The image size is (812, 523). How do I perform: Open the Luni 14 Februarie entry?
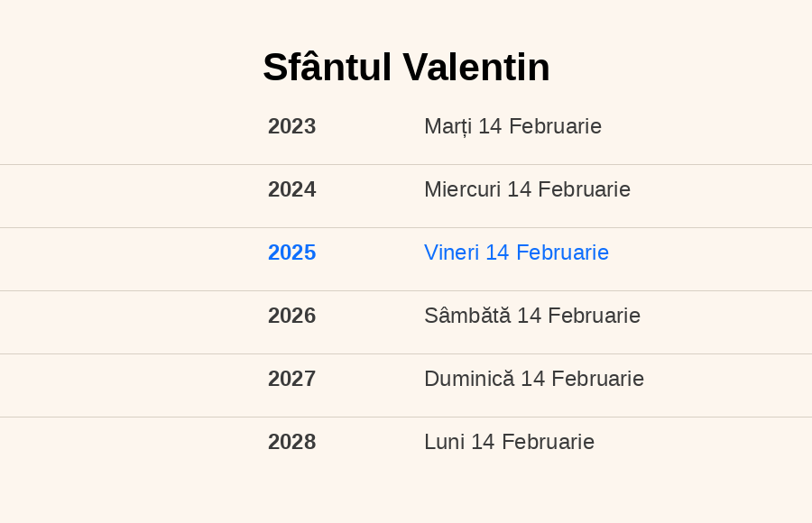coord(509,442)
